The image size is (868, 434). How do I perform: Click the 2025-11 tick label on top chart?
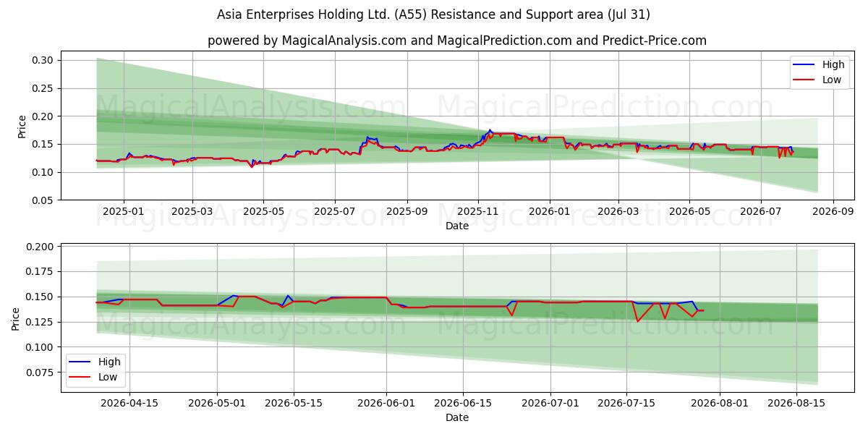(477, 212)
